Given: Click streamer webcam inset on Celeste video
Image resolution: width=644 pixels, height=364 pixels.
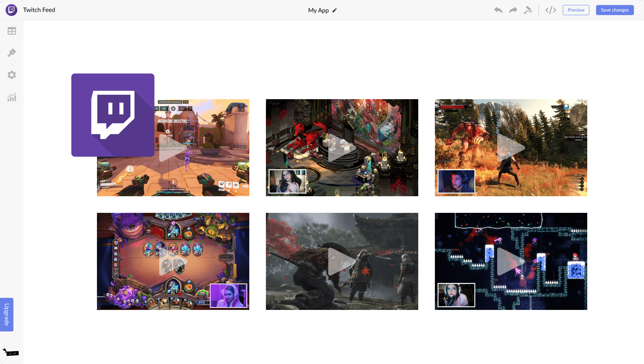Looking at the screenshot, I should click(456, 295).
